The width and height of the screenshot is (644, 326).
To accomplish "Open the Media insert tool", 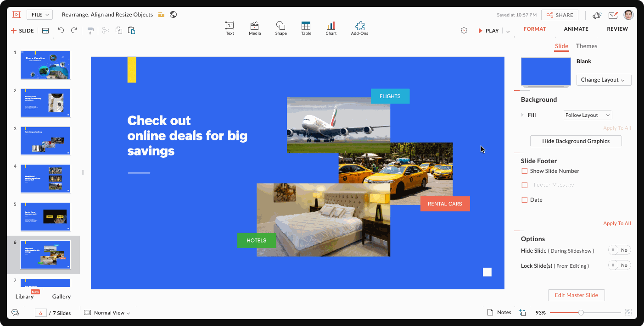I will pos(255,28).
